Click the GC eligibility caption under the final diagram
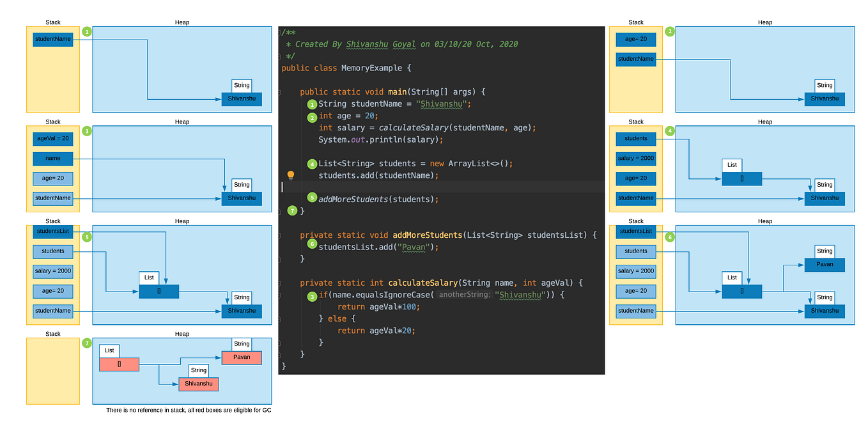 188,410
